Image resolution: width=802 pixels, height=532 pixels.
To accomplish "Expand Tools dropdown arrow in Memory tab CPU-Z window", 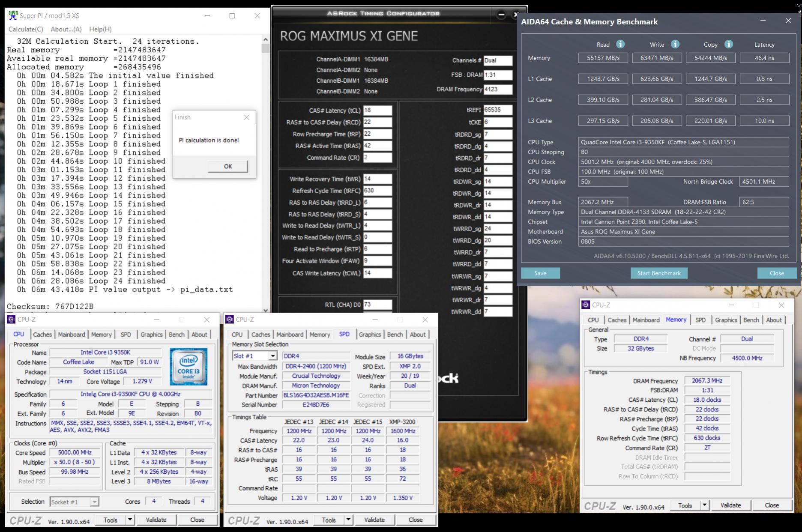I will pyautogui.click(x=704, y=505).
